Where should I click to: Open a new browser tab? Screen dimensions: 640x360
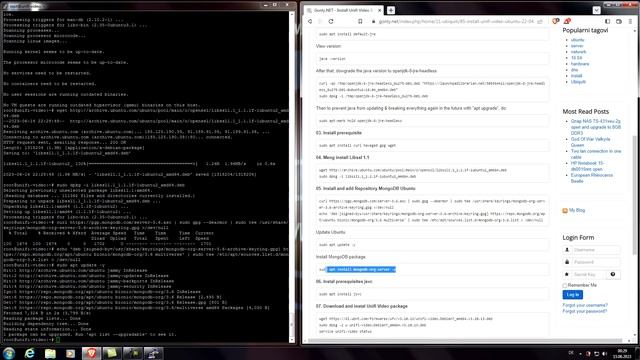[391, 10]
